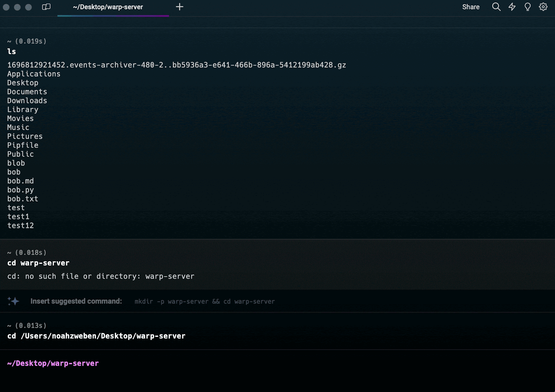Click Downloads in the ls listing

[27, 101]
